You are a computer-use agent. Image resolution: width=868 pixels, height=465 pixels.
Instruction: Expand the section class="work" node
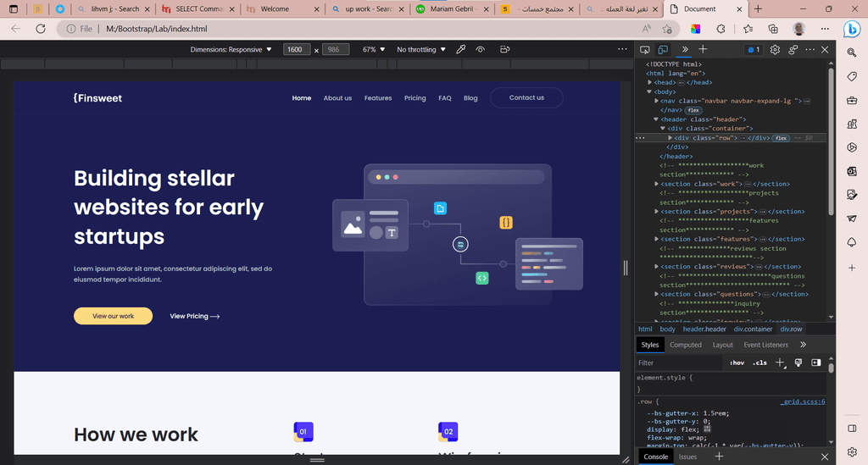click(657, 184)
